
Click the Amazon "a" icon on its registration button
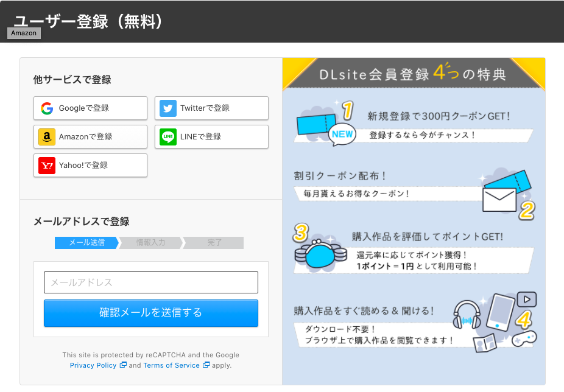point(46,136)
